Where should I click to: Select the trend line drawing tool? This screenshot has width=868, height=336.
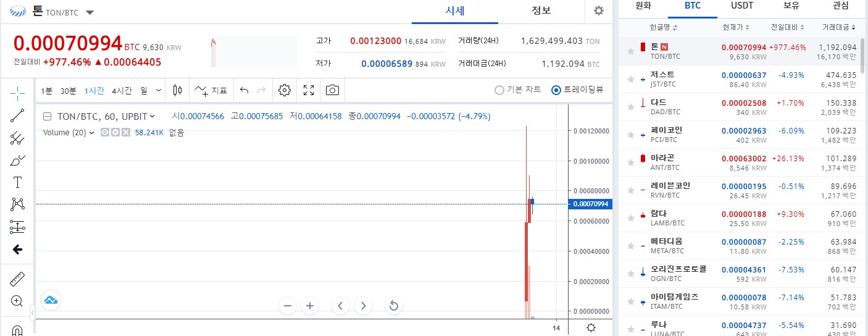pyautogui.click(x=17, y=115)
